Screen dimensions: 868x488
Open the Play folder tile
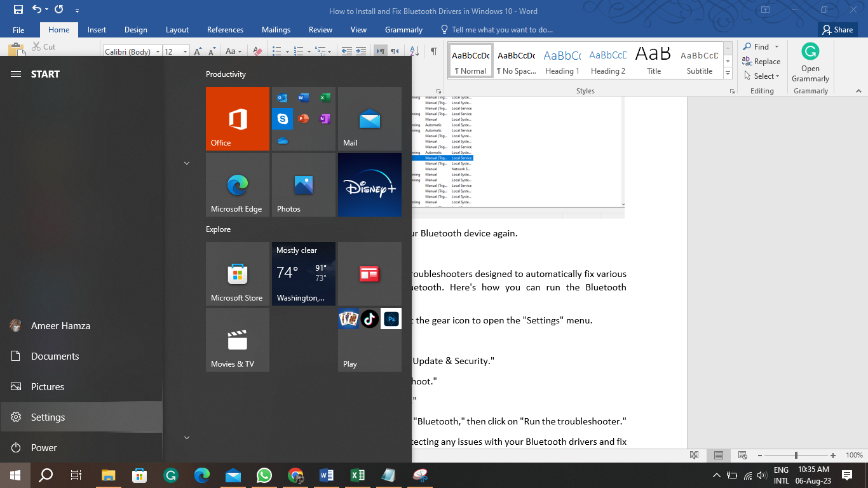point(370,340)
